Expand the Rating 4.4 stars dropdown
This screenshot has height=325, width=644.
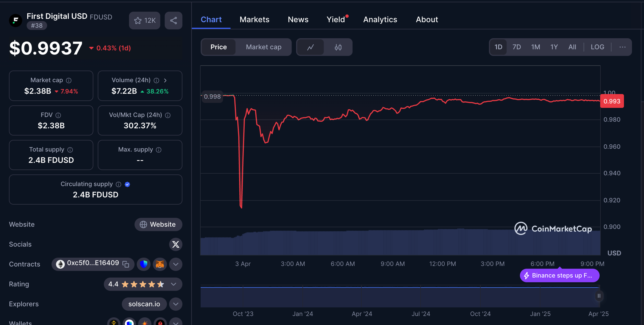(174, 284)
